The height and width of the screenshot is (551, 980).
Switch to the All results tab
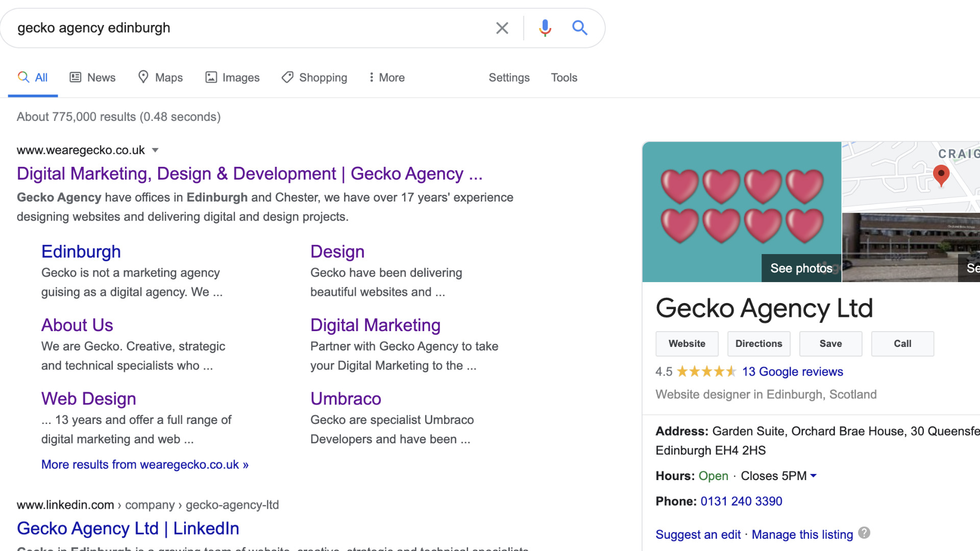(33, 78)
